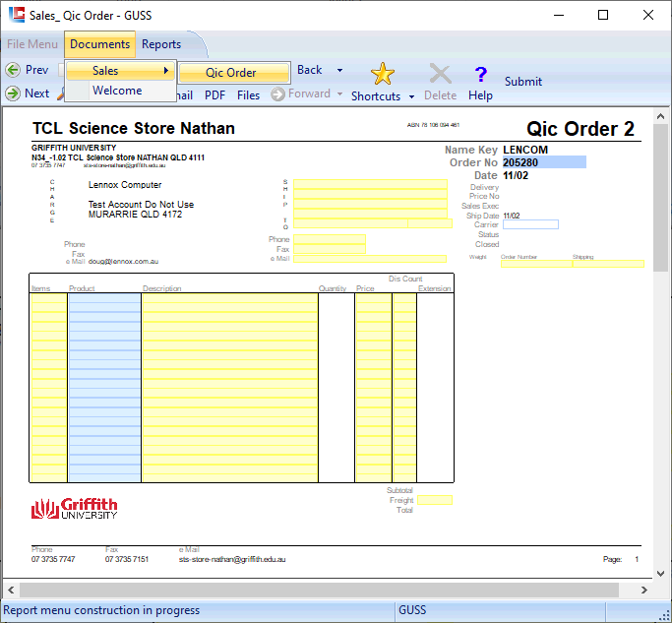The width and height of the screenshot is (672, 623).
Task: Click the Order Number field beside Weight
Action: click(x=536, y=264)
